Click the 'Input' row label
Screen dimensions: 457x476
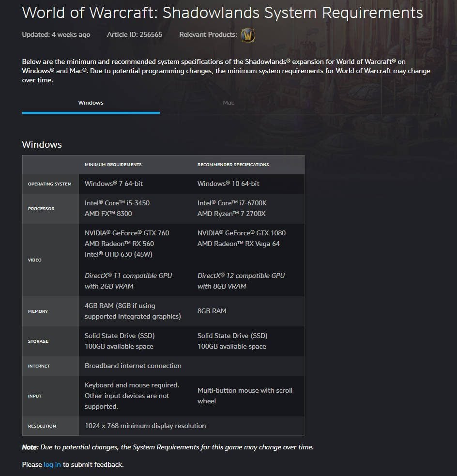tap(34, 396)
